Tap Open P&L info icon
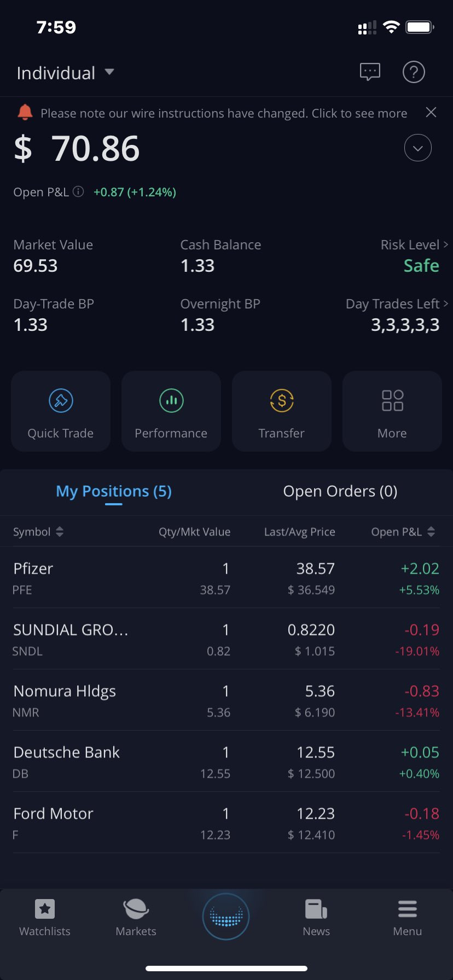The image size is (453, 980). 79,192
